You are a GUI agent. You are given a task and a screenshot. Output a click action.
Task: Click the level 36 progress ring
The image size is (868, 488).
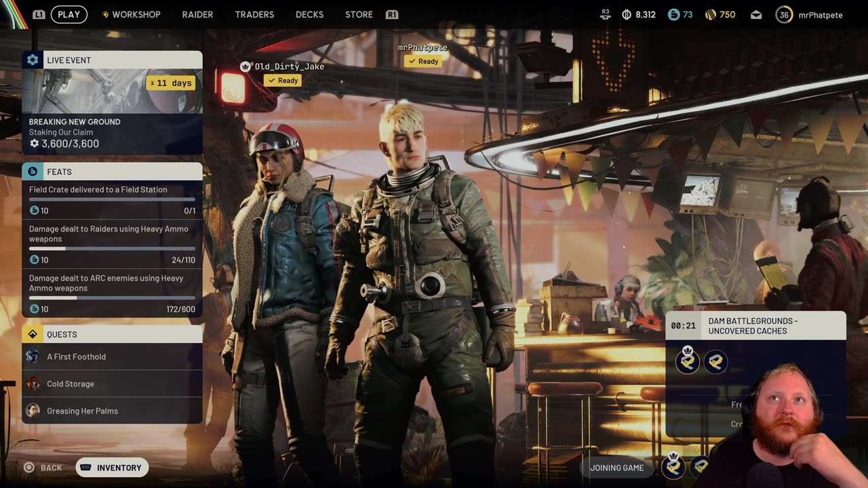point(784,15)
